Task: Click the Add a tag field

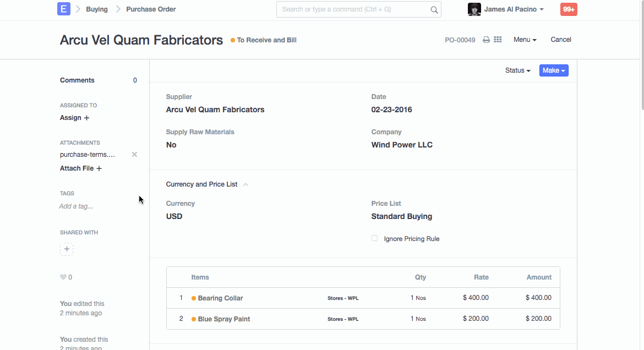Action: [76, 206]
